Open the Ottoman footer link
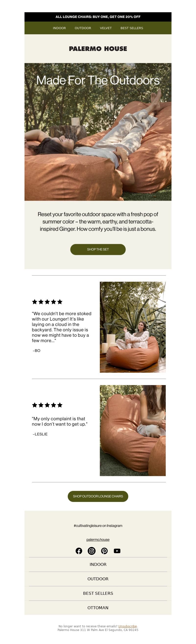The height and width of the screenshot is (644, 196). tap(98, 608)
